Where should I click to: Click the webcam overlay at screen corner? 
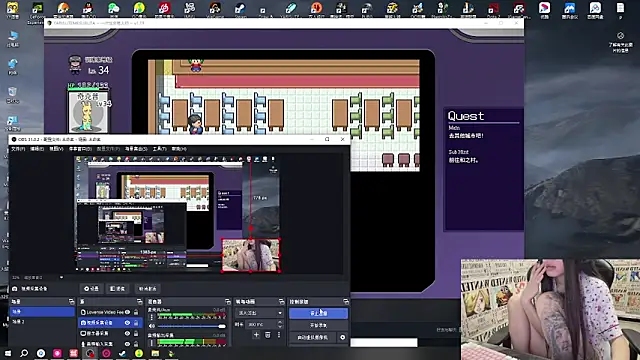tap(550, 309)
